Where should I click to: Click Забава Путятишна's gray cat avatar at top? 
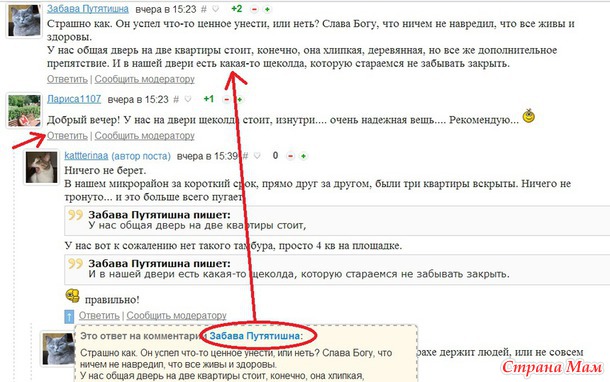24,21
